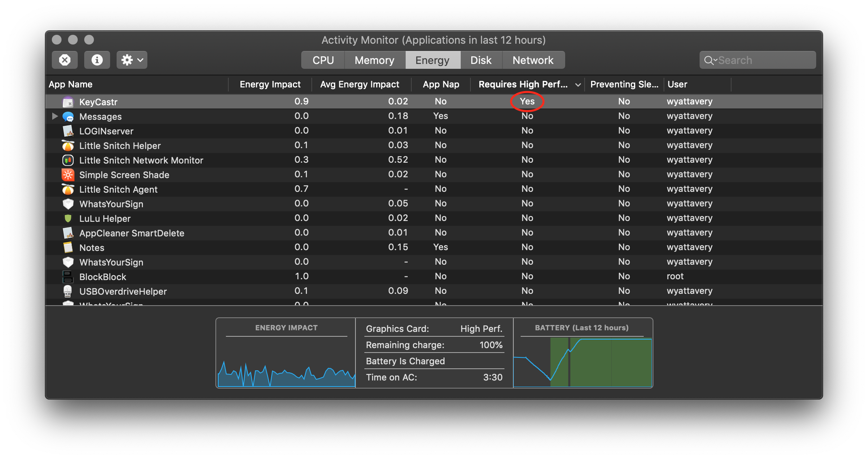Click Notes' 0.15 average energy value

(398, 247)
